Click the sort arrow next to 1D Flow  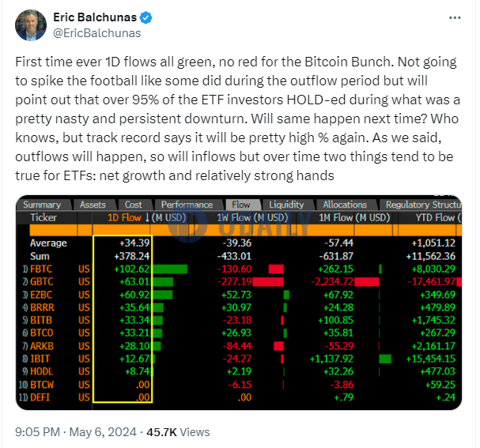[x=147, y=218]
